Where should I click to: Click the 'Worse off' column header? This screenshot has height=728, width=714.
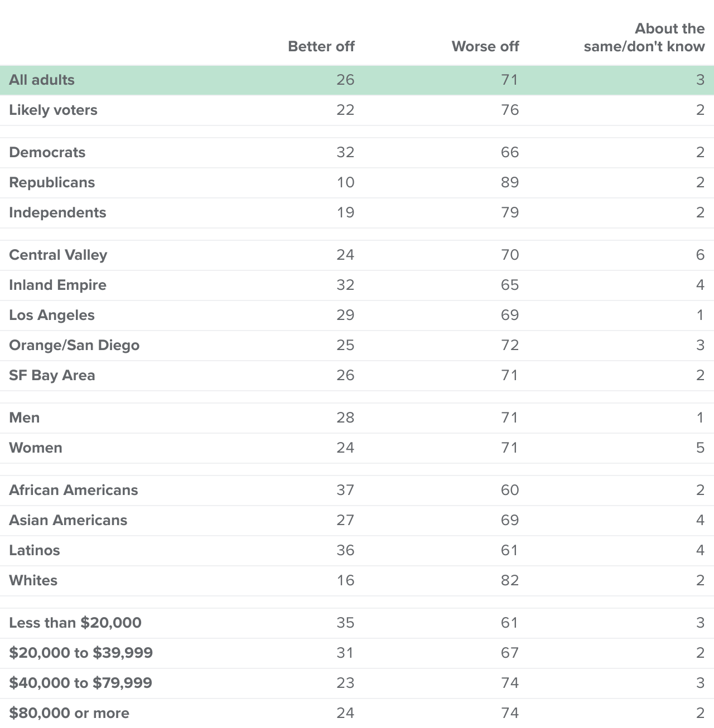485,46
